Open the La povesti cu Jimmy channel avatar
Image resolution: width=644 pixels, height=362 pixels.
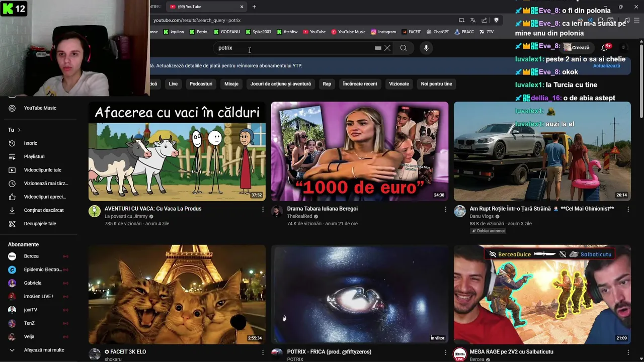(x=95, y=211)
